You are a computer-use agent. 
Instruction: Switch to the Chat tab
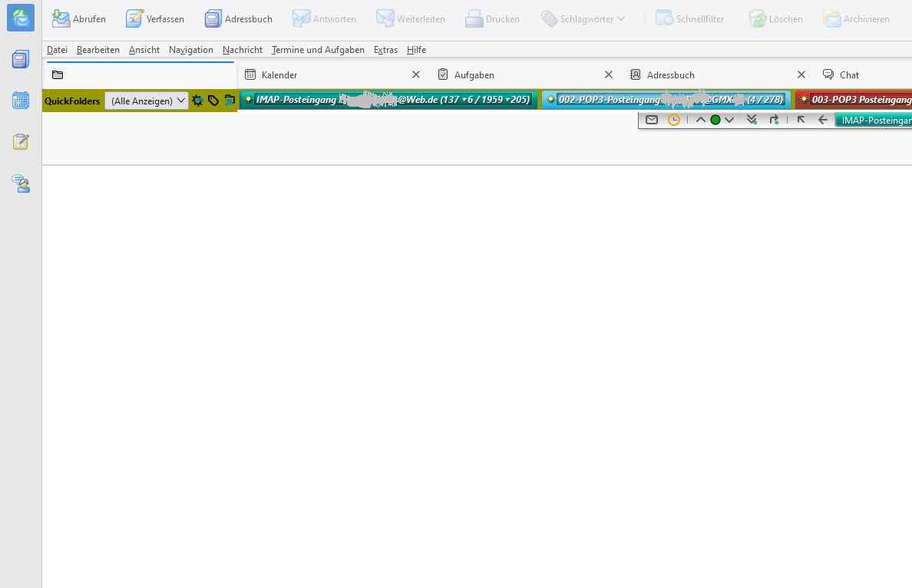864,75
